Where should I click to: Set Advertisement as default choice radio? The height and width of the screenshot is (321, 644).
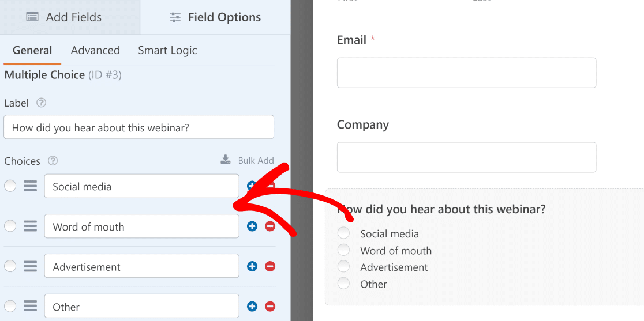tap(10, 266)
